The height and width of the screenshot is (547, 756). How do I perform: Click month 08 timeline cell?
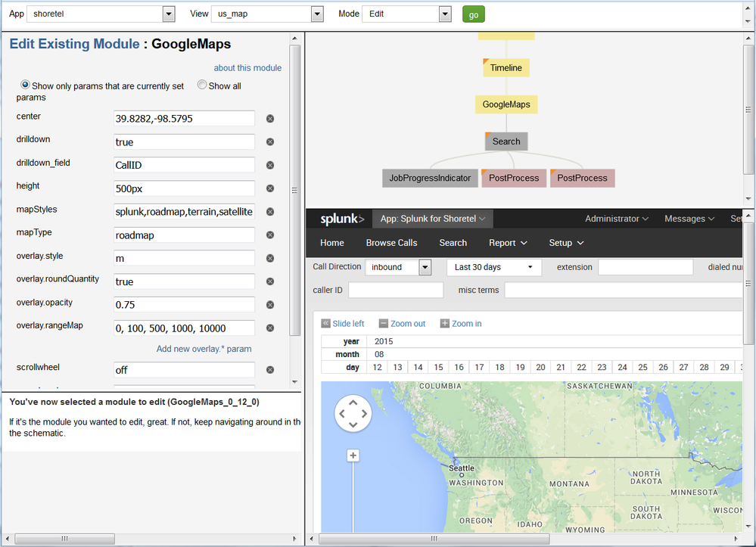pos(379,354)
